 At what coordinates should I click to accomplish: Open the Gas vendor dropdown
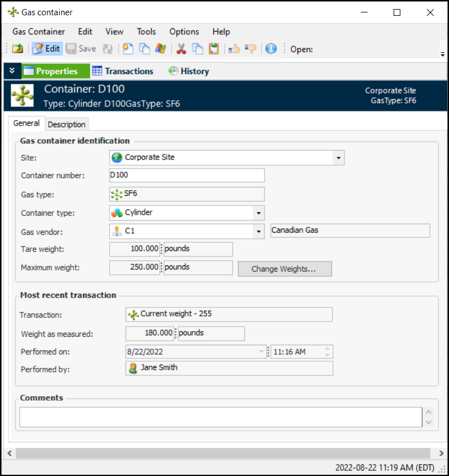258,231
